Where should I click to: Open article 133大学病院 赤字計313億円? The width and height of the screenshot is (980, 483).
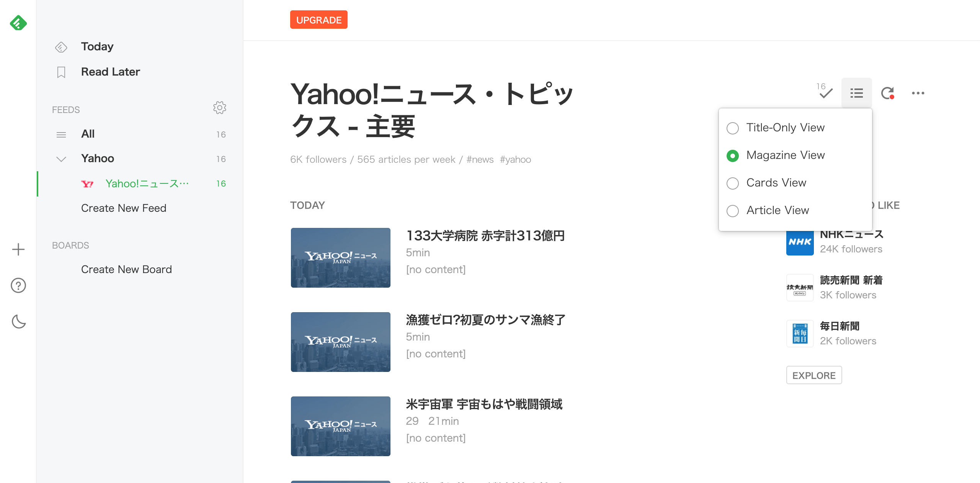[x=485, y=236]
